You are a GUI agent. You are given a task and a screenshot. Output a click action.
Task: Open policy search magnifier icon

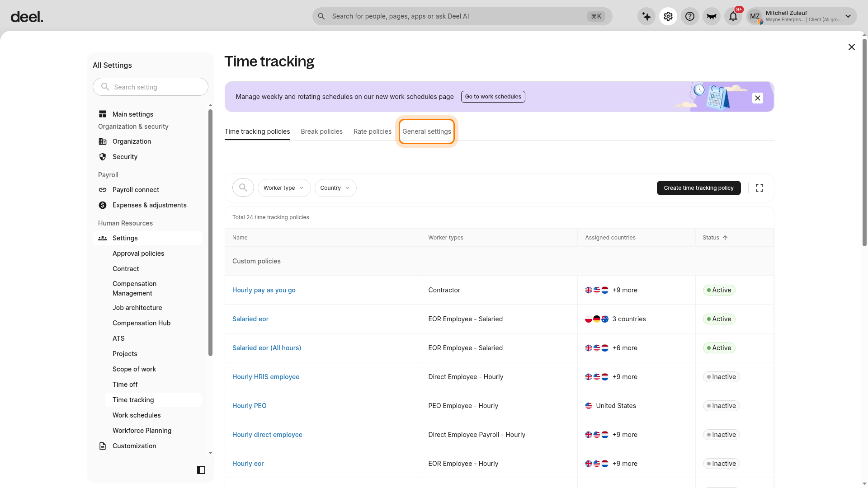[x=243, y=188]
